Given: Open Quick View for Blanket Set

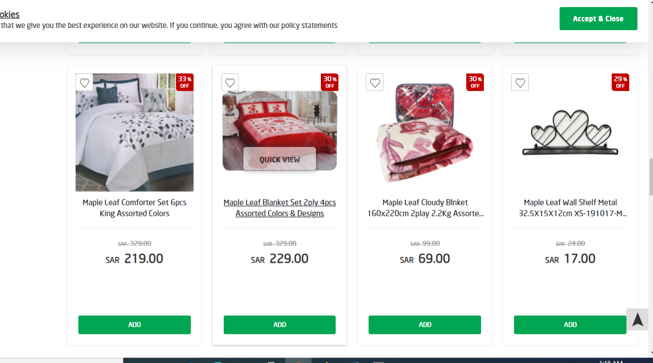Looking at the screenshot, I should [x=279, y=159].
